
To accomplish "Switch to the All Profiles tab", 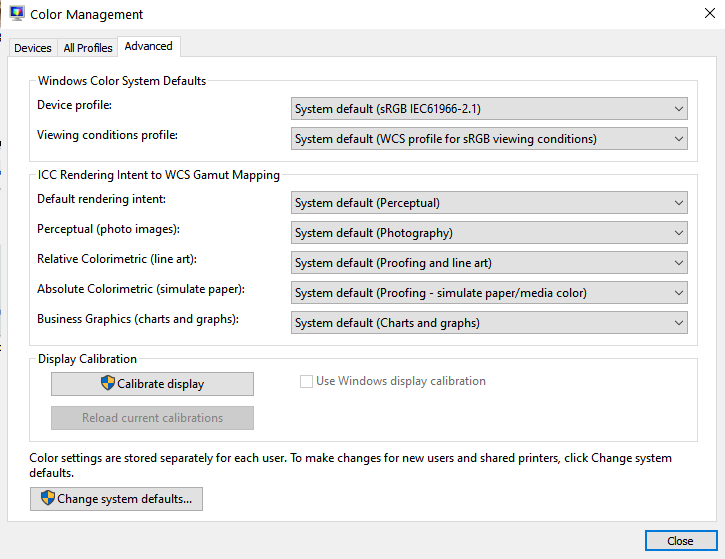I will click(x=88, y=48).
